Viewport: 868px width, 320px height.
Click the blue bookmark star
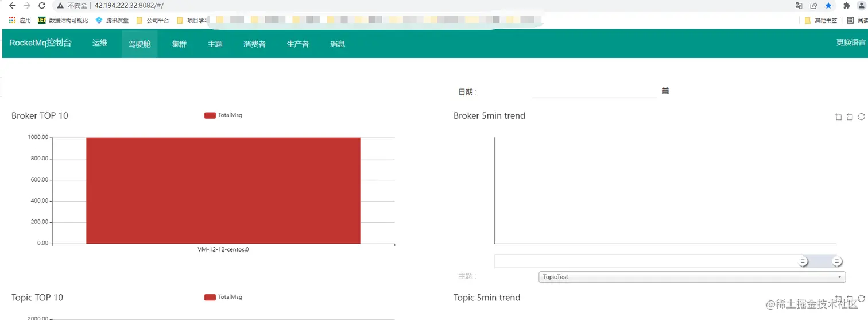828,6
